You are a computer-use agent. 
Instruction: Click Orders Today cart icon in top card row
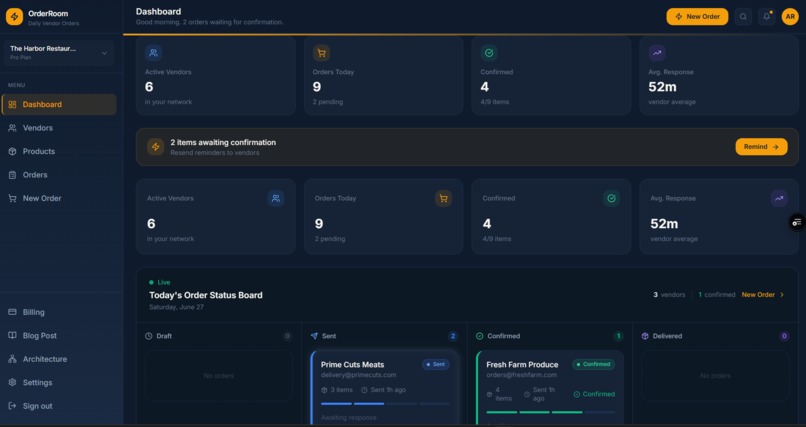[x=321, y=53]
